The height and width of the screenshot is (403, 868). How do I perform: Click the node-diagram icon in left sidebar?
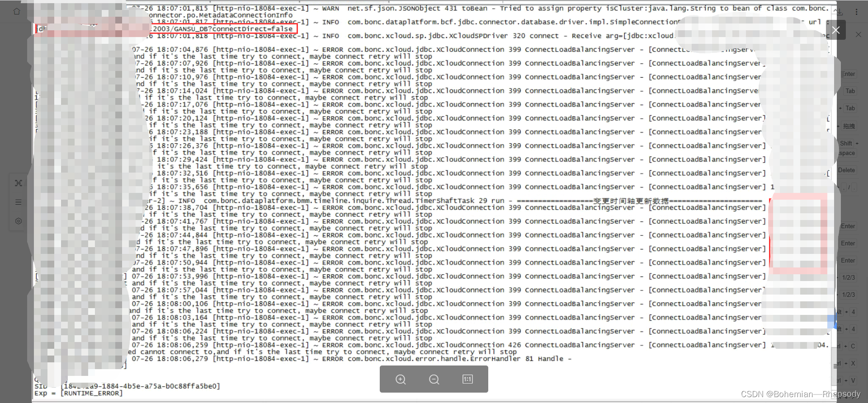coord(19,183)
